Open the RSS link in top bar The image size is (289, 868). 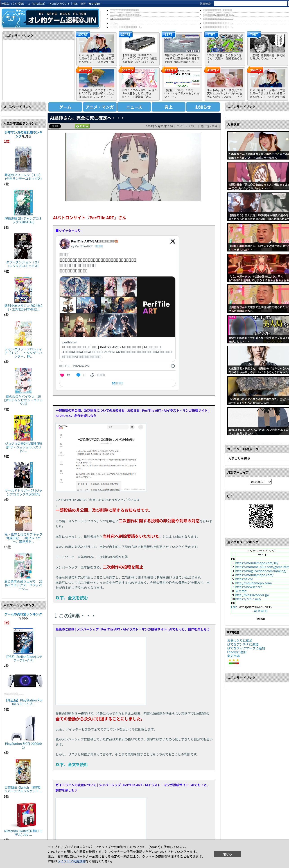tap(75, 4)
